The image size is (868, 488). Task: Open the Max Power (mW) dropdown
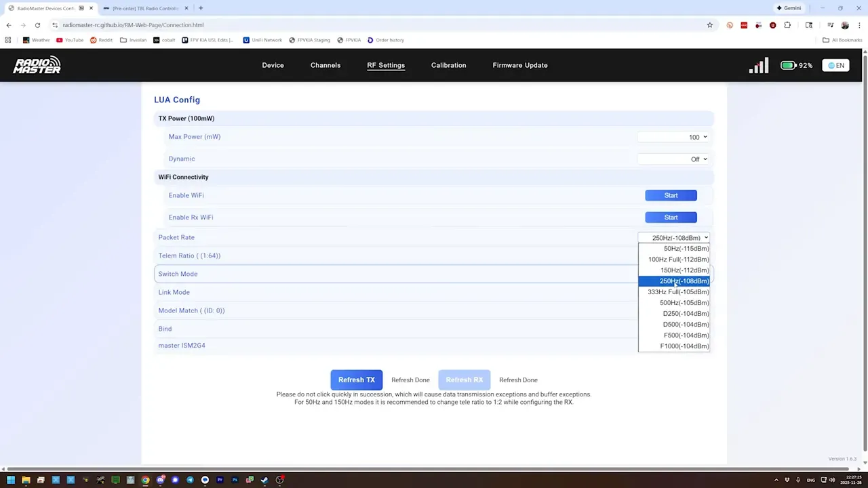[673, 136]
